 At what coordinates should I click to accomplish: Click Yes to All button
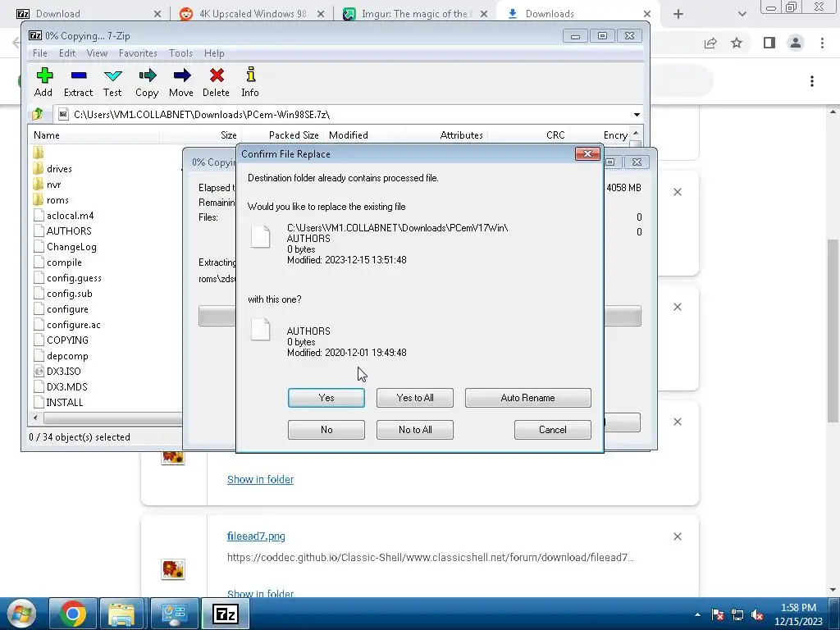tap(415, 398)
